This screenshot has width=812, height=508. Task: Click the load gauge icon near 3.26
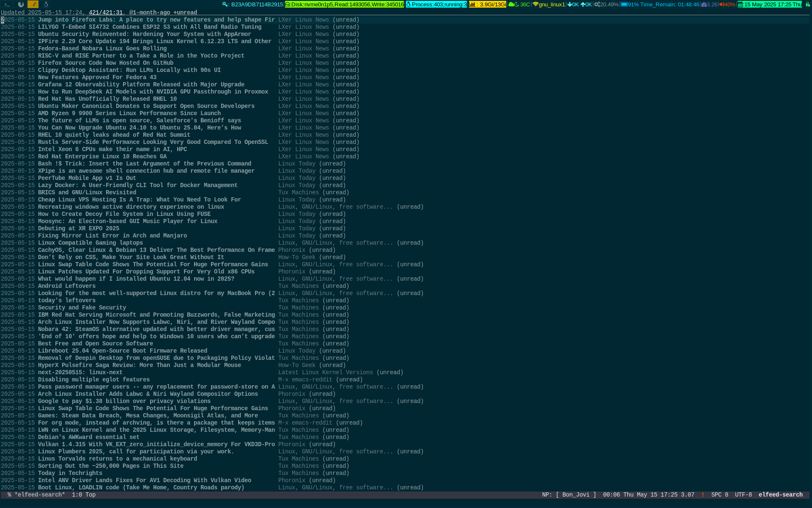[704, 5]
